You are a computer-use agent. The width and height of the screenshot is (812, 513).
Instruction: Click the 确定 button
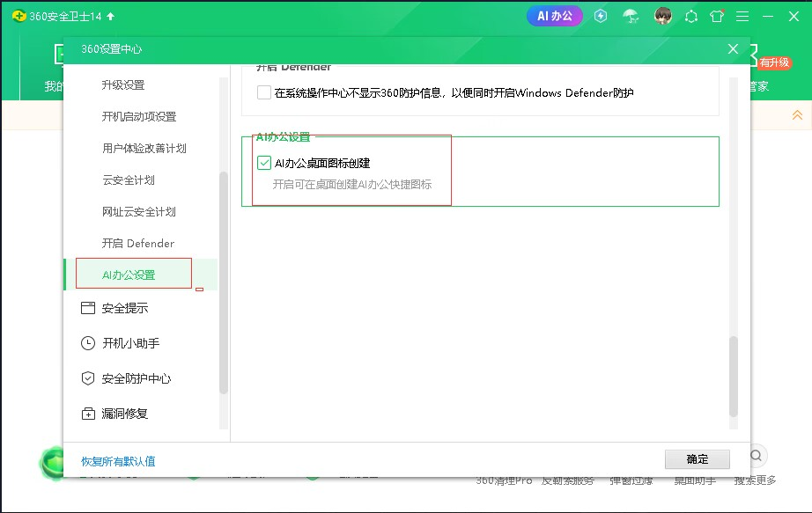point(697,459)
